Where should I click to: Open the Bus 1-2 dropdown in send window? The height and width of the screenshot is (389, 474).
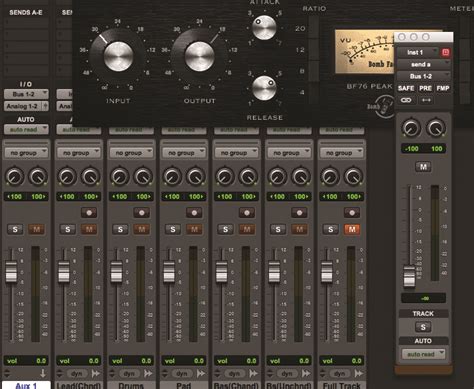[x=423, y=76]
